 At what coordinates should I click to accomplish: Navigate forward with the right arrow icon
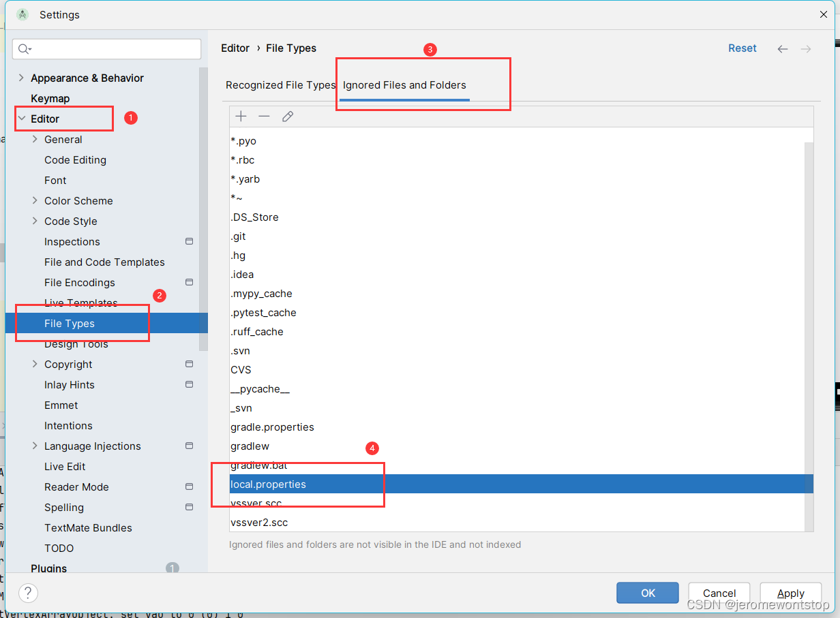tap(806, 48)
